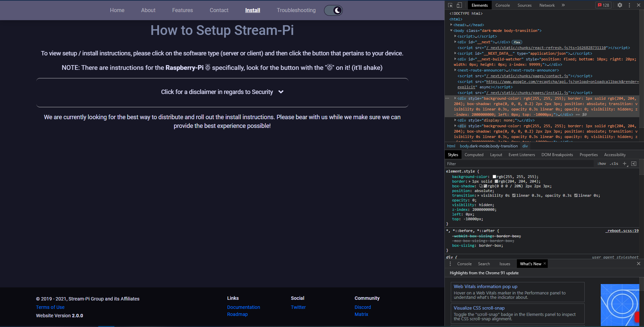Join the Discord community link
The image size is (644, 327).
pyautogui.click(x=363, y=307)
